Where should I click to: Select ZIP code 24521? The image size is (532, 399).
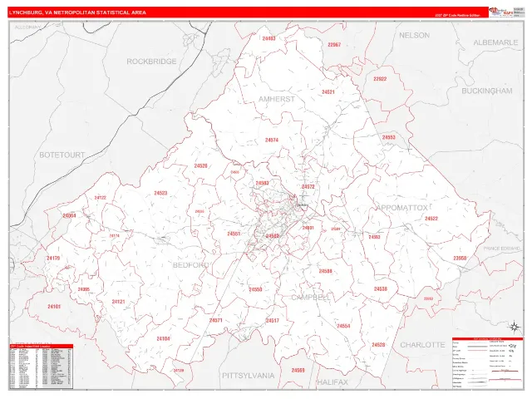coord(328,92)
